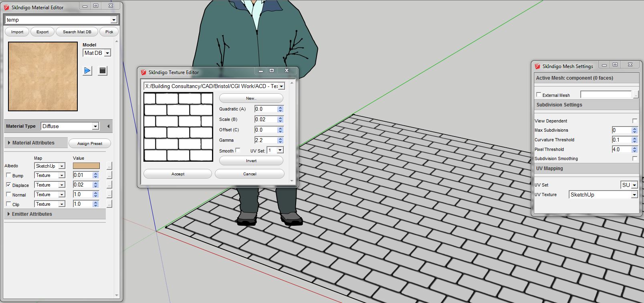Expand the Material Attributes section
This screenshot has height=303, width=644.
(x=9, y=143)
